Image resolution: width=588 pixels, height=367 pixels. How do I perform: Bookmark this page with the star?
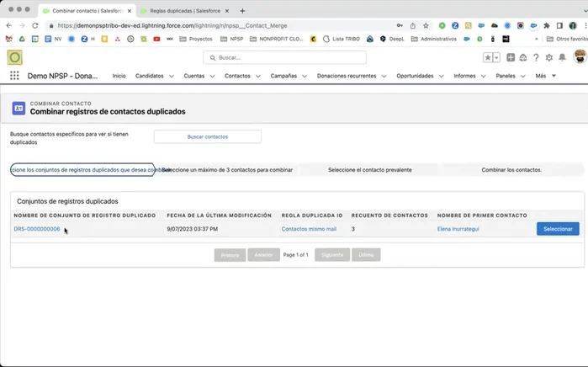(x=426, y=25)
